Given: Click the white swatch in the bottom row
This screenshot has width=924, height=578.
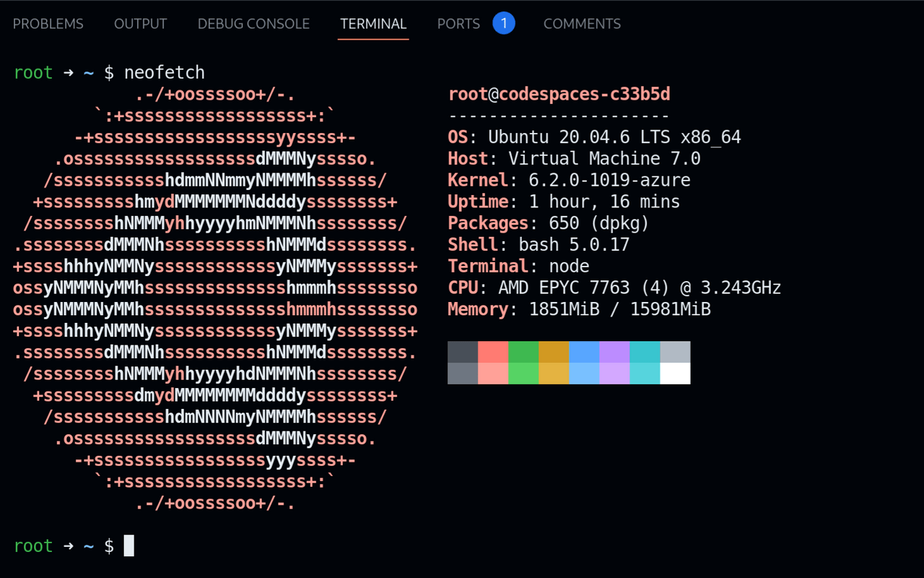Looking at the screenshot, I should pos(675,373).
